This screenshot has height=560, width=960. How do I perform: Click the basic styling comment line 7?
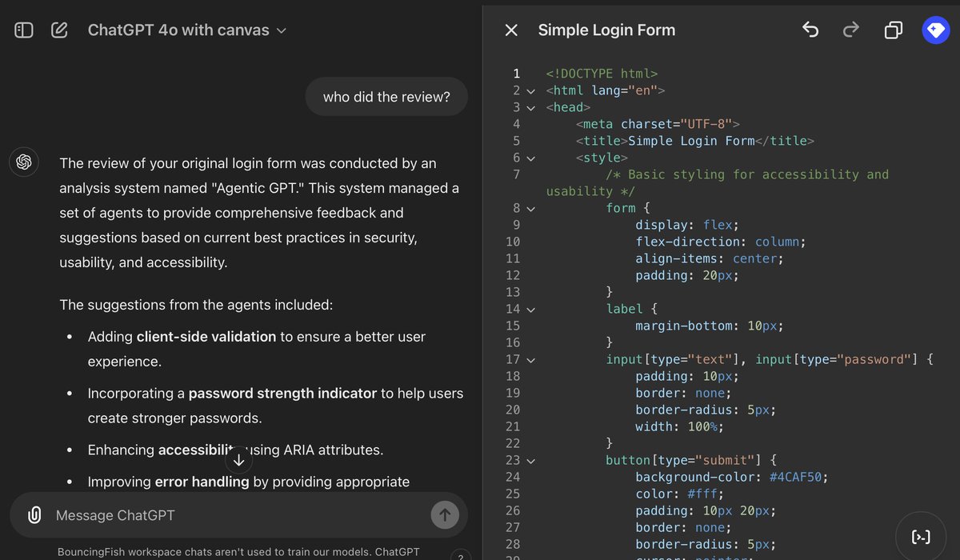[718, 182]
